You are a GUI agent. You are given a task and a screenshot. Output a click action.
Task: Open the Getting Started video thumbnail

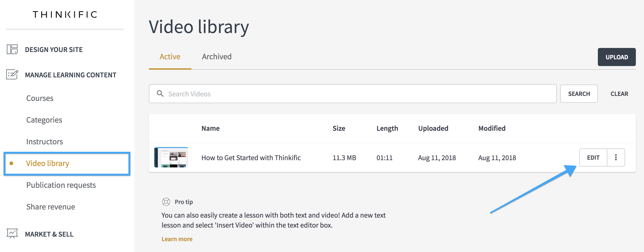(171, 157)
